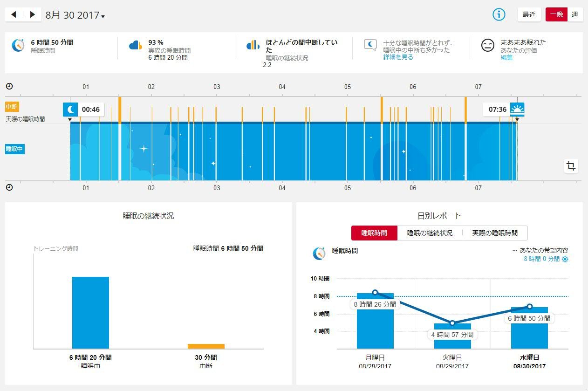The width and height of the screenshot is (588, 391).
Task: Select the 睡眠時間 tab in daily report
Action: [374, 233]
